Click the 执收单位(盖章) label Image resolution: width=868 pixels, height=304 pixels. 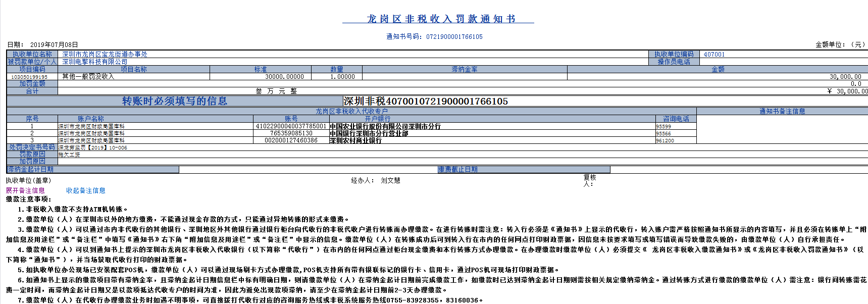point(28,180)
